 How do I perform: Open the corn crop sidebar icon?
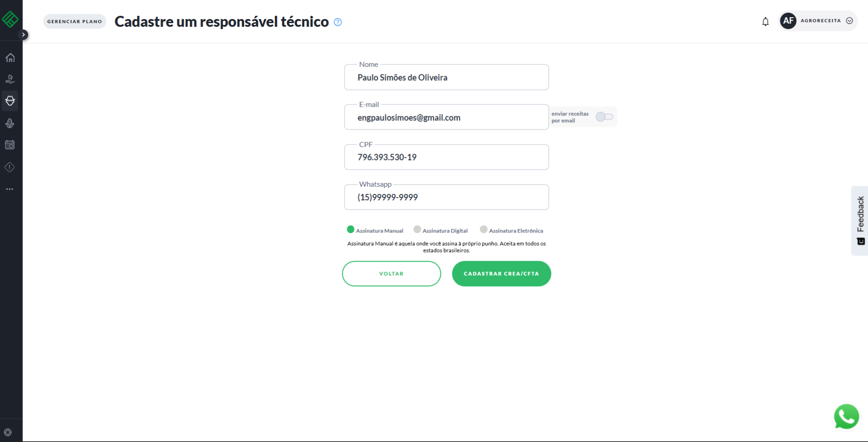(10, 123)
